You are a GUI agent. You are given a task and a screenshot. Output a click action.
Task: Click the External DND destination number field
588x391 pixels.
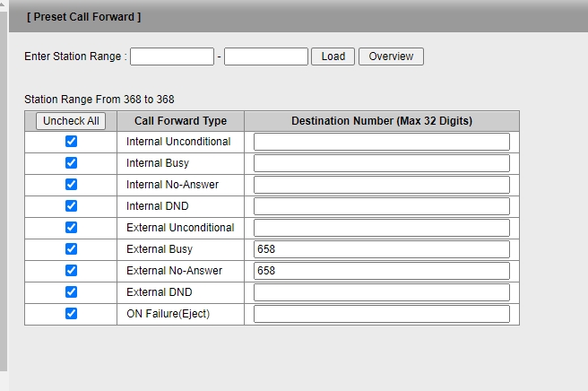(x=381, y=292)
